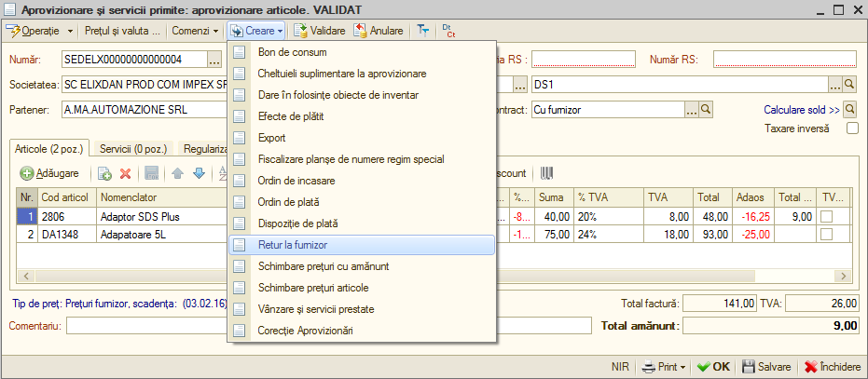The height and width of the screenshot is (379, 868).
Task: Switch to the Servicii (0 poz.) tab
Action: [133, 149]
